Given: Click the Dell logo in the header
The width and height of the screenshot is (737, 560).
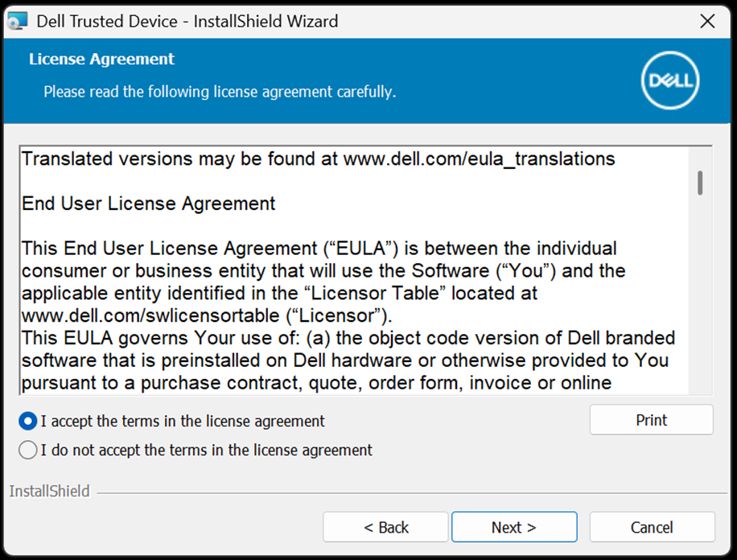Looking at the screenshot, I should (670, 80).
